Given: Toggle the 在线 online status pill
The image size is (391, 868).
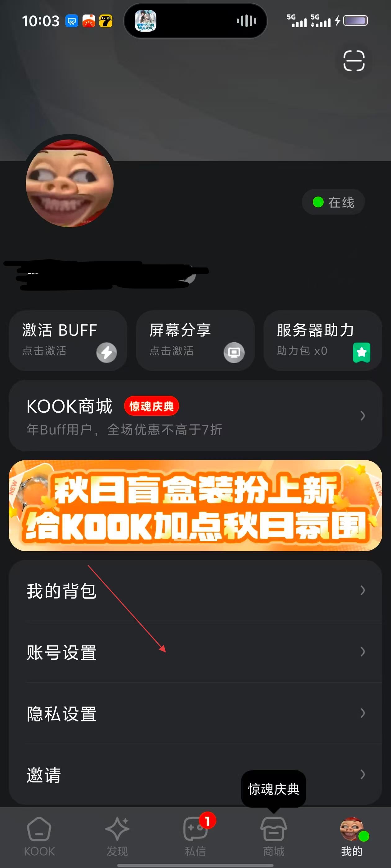Looking at the screenshot, I should click(333, 202).
